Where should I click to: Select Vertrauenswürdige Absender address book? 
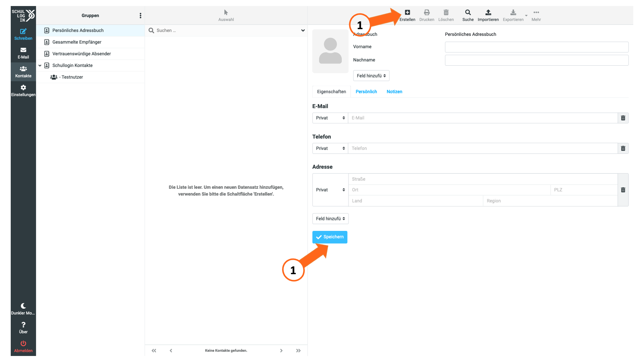point(90,54)
